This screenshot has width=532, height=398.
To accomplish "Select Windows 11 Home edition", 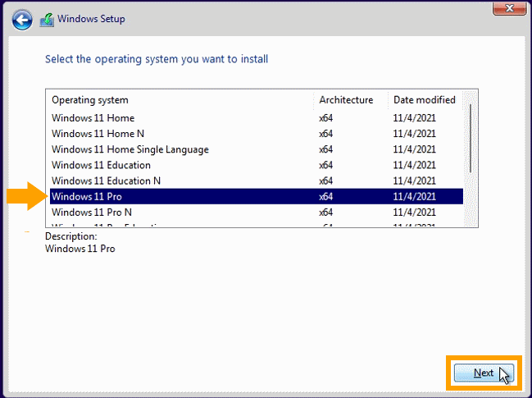I will point(257,118).
